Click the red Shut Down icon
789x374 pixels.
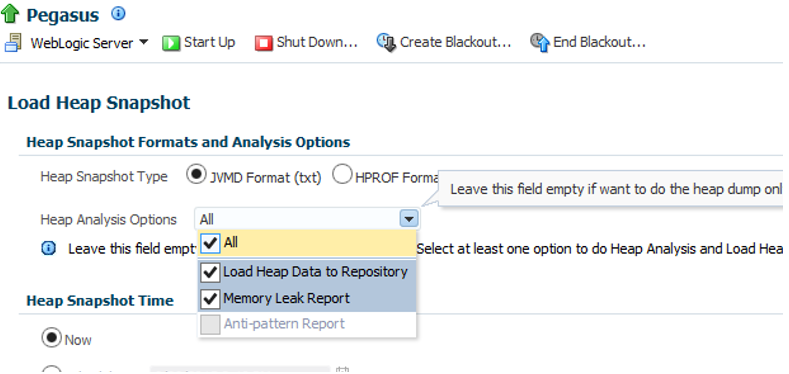(263, 43)
